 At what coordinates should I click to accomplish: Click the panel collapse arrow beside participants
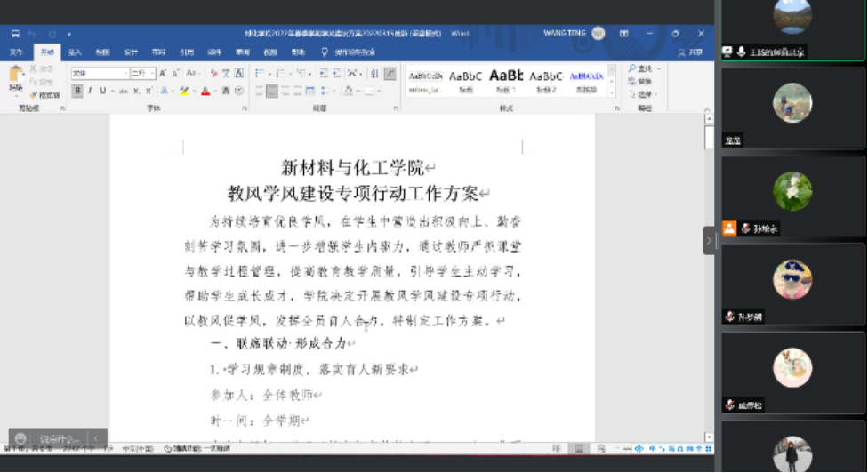pyautogui.click(x=710, y=240)
